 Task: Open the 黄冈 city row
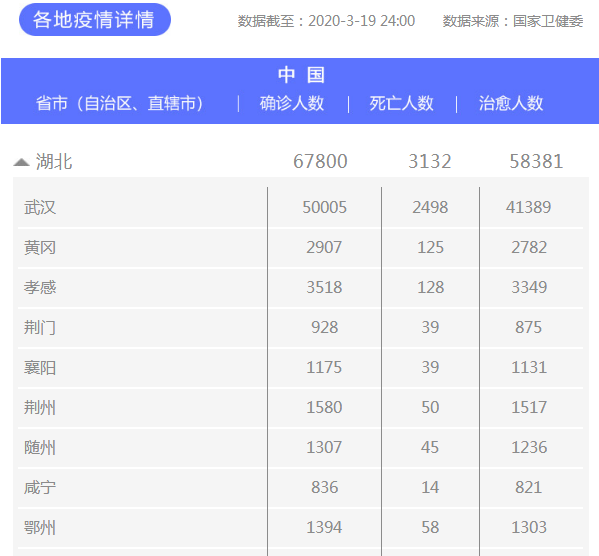(300, 248)
